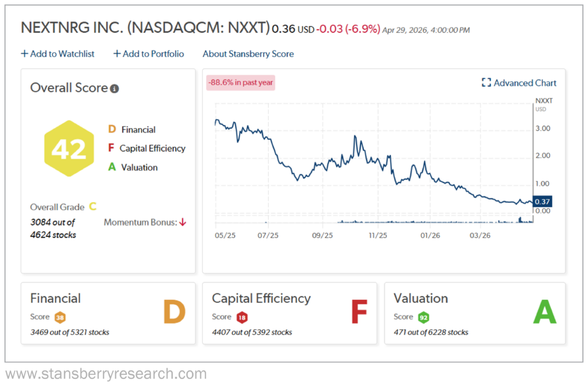Click the Apr 29, 2026 timestamp
The height and width of the screenshot is (387, 588).
[426, 30]
